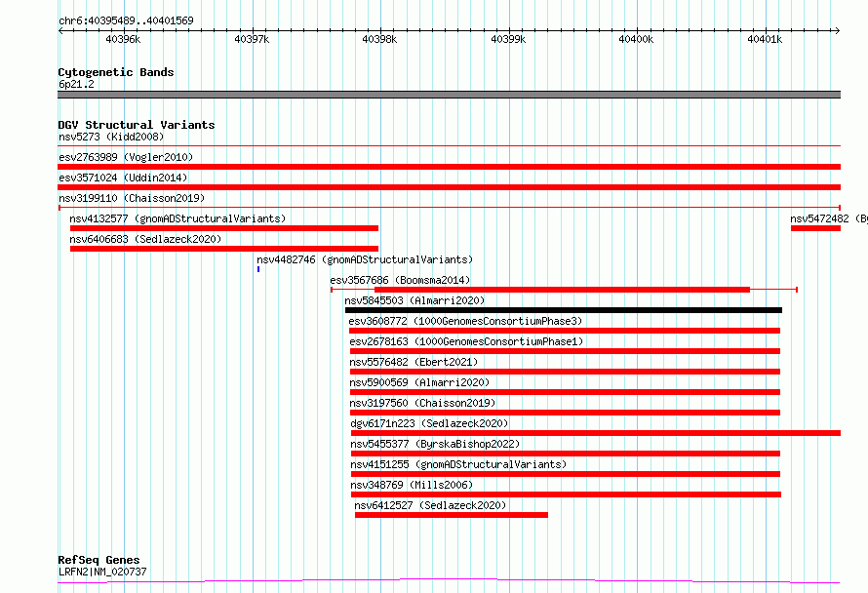Click the nsv6406683 red variant bar

tap(224, 249)
